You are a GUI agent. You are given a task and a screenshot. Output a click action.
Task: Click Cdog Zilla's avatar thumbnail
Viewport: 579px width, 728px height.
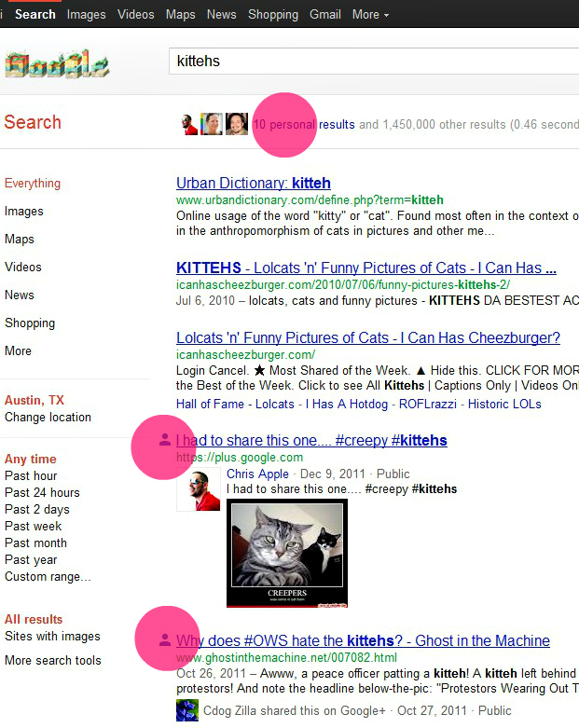click(x=187, y=710)
